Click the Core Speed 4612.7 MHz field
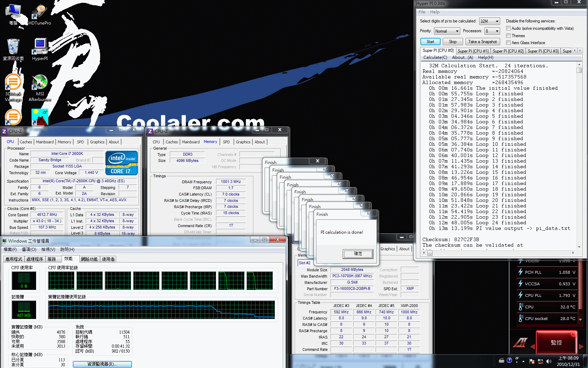This screenshot has width=588, height=368. (x=47, y=215)
